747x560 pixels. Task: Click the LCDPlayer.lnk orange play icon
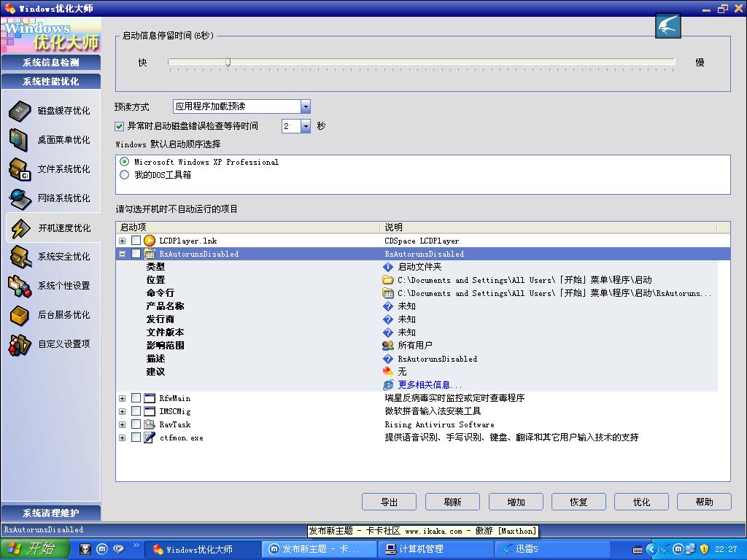coord(150,241)
